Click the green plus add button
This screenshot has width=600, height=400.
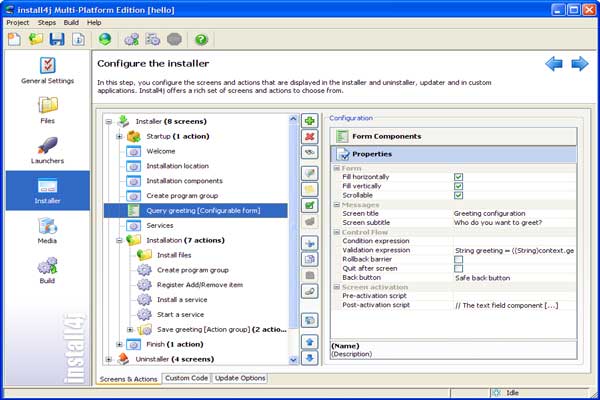[310, 120]
